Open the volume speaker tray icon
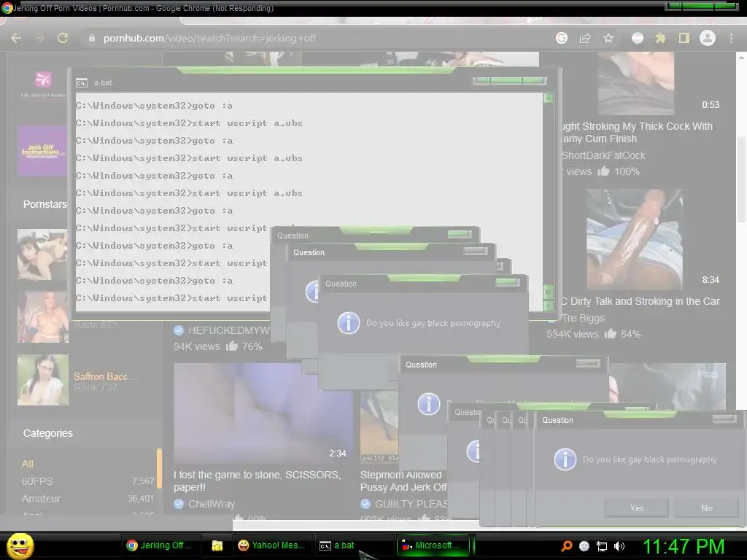This screenshot has width=747, height=560. pos(619,546)
